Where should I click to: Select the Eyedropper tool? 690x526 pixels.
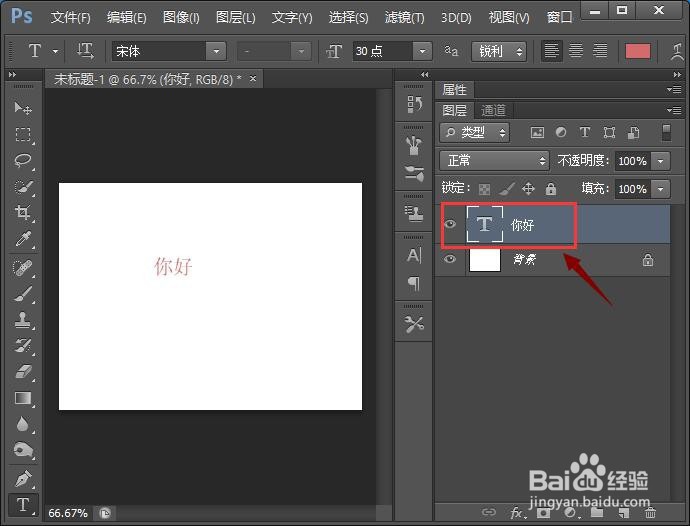[x=23, y=239]
